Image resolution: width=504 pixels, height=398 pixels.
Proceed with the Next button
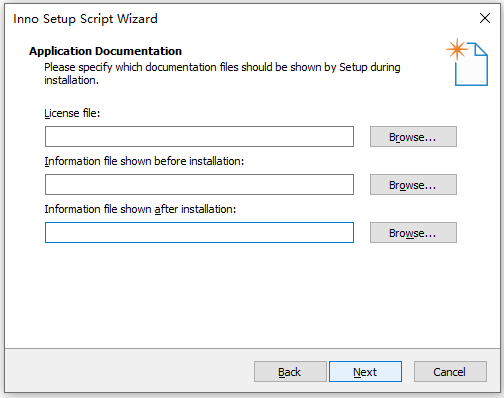(x=365, y=371)
